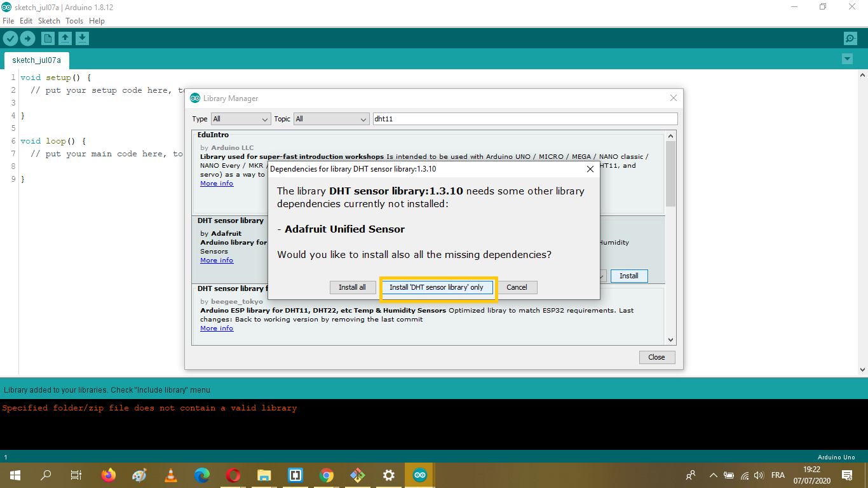868x488 pixels.
Task: Open the File menu
Action: point(8,21)
